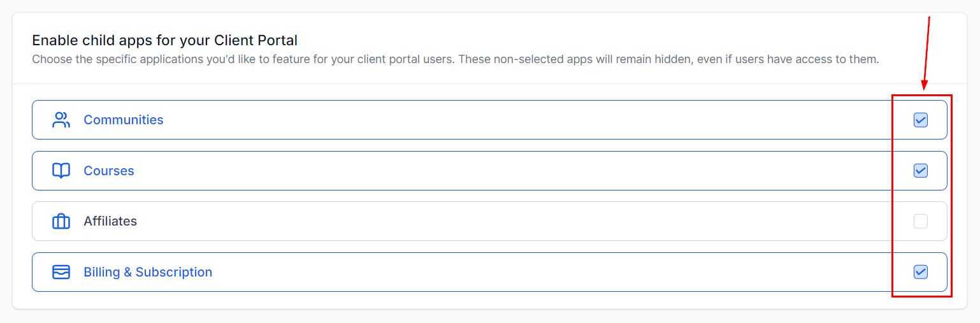Click the Billing & Subscription label
This screenshot has width=980, height=323.
[x=148, y=272]
